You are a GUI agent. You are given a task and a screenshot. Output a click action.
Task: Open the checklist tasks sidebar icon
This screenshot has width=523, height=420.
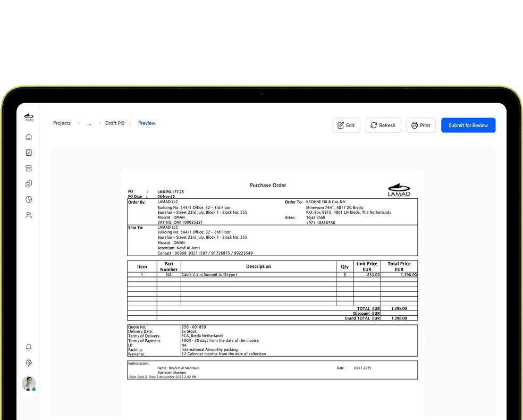click(x=29, y=184)
